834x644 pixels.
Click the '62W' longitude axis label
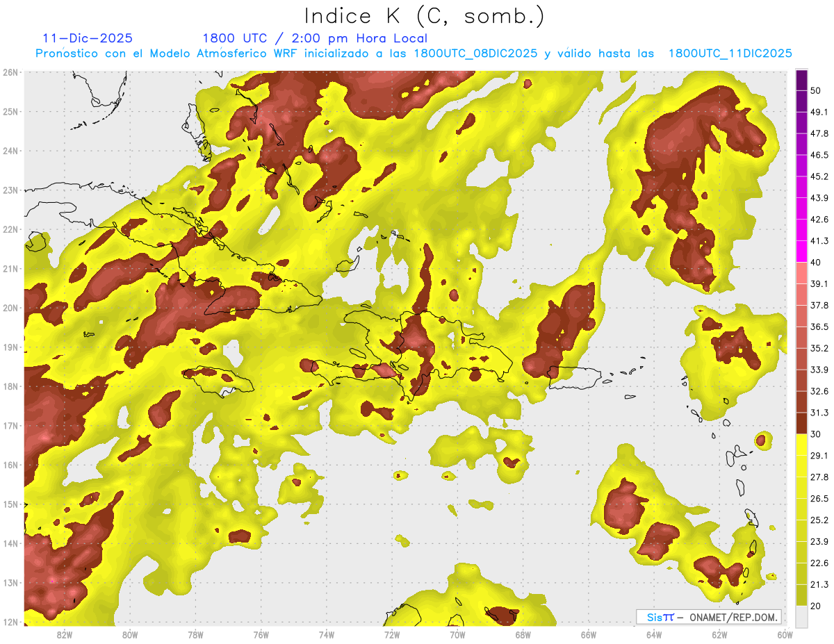click(719, 635)
